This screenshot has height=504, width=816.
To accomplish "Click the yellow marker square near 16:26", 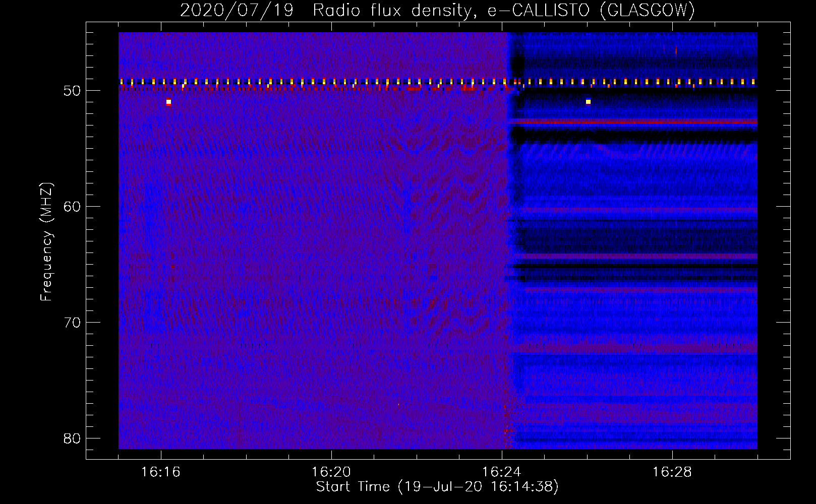I will point(588,102).
